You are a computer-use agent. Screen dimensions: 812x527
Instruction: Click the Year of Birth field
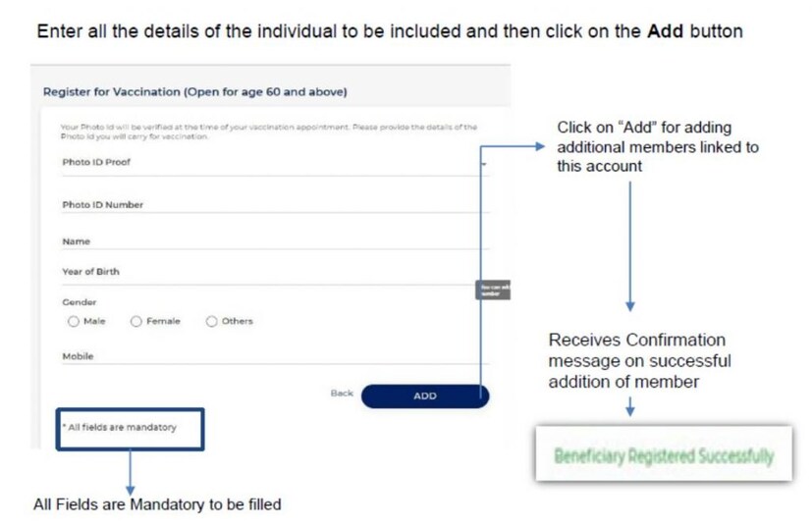click(273, 273)
